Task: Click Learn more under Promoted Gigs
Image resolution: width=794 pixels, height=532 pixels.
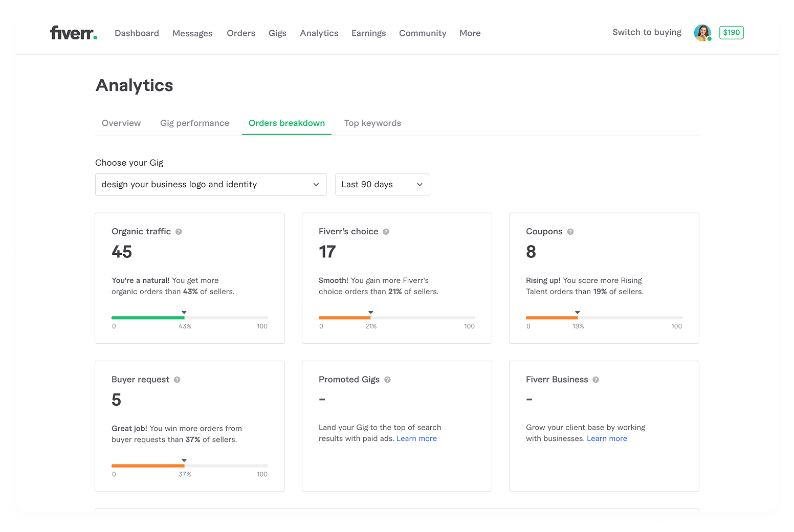Action: (x=416, y=439)
